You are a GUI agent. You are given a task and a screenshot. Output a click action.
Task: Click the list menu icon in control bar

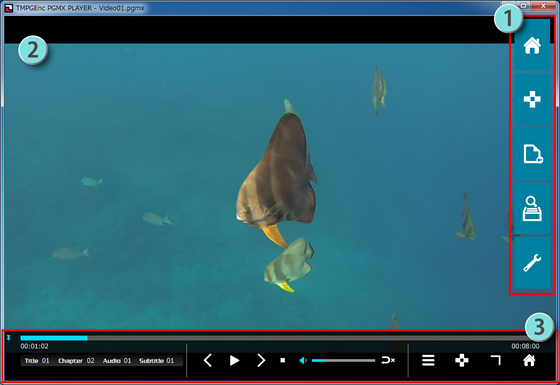[428, 360]
